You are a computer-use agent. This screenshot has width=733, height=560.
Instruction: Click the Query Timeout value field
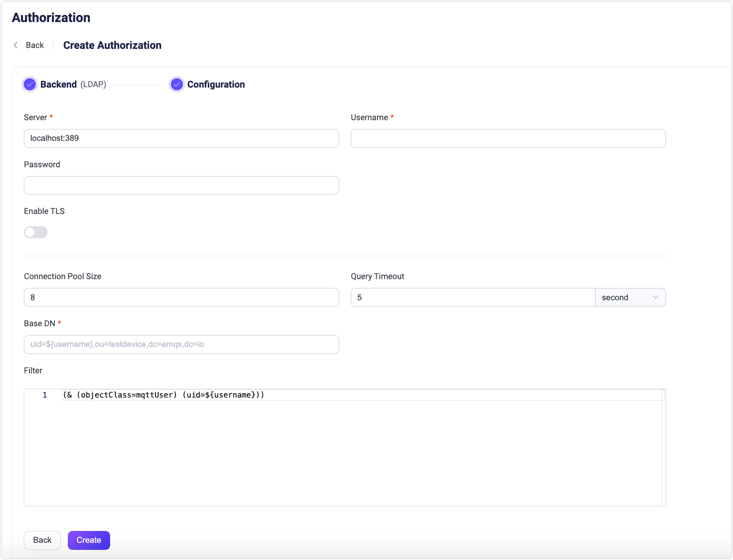pos(472,297)
